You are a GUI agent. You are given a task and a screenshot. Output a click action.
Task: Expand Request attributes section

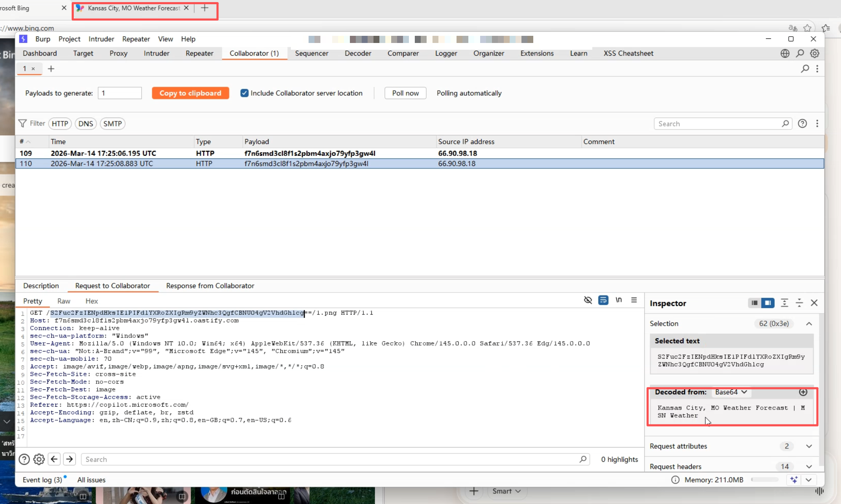(809, 446)
